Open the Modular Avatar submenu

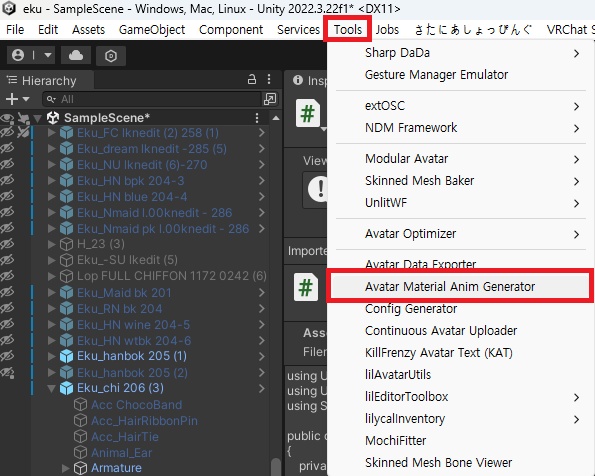pos(461,159)
